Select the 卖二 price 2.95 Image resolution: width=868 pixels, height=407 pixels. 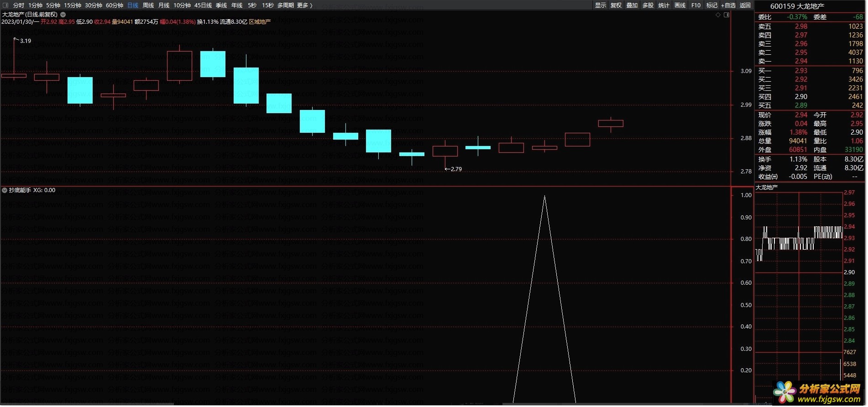coord(801,52)
